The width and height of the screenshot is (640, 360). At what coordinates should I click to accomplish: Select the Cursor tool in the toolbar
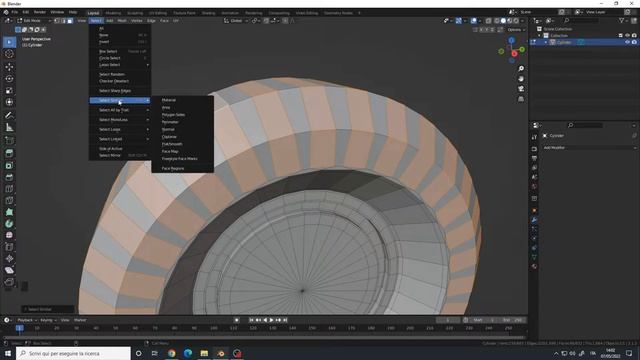click(9, 54)
